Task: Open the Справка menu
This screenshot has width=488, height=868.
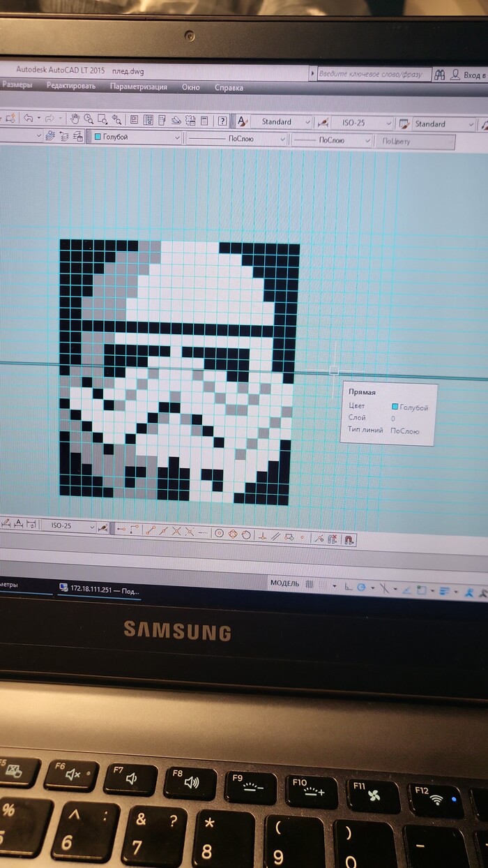Action: click(229, 88)
